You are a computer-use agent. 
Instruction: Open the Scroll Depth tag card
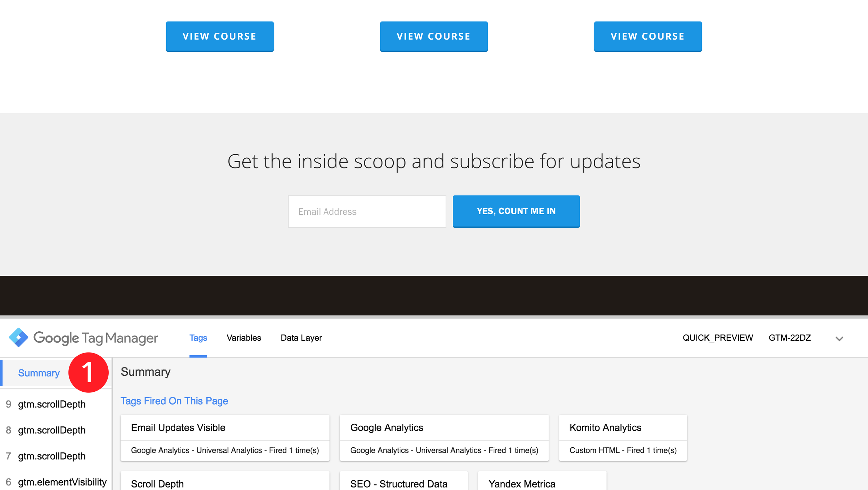tap(225, 483)
